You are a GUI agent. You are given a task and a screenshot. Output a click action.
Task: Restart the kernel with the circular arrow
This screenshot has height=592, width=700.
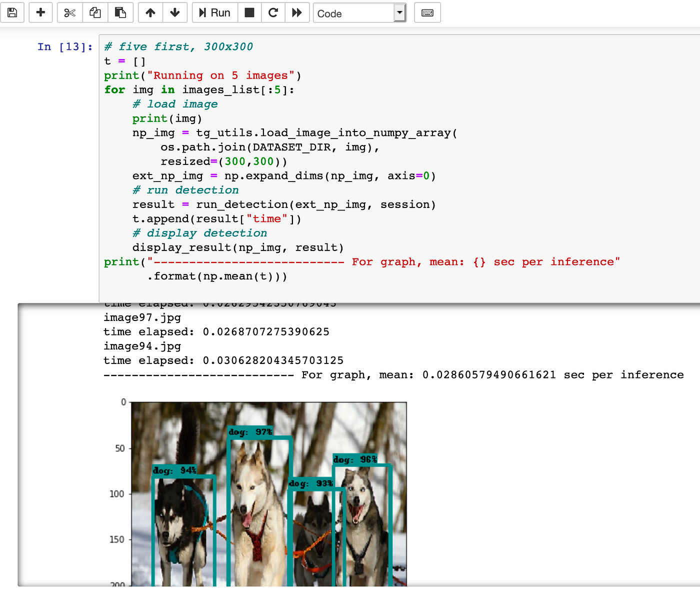(x=273, y=12)
